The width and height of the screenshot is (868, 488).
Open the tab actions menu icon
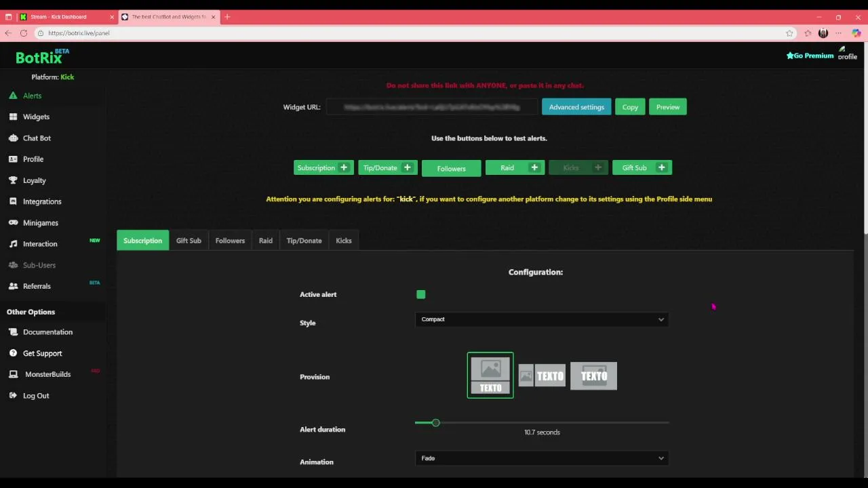pos(8,17)
